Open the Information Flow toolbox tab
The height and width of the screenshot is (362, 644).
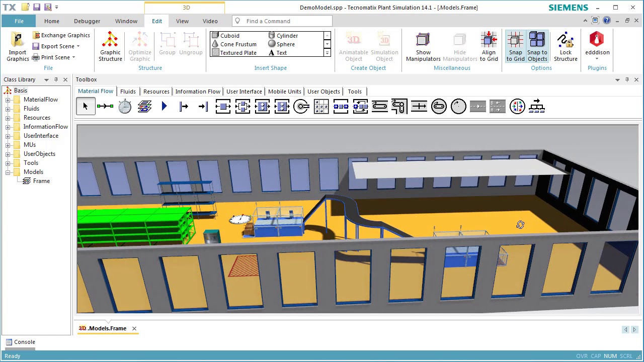[198, 92]
